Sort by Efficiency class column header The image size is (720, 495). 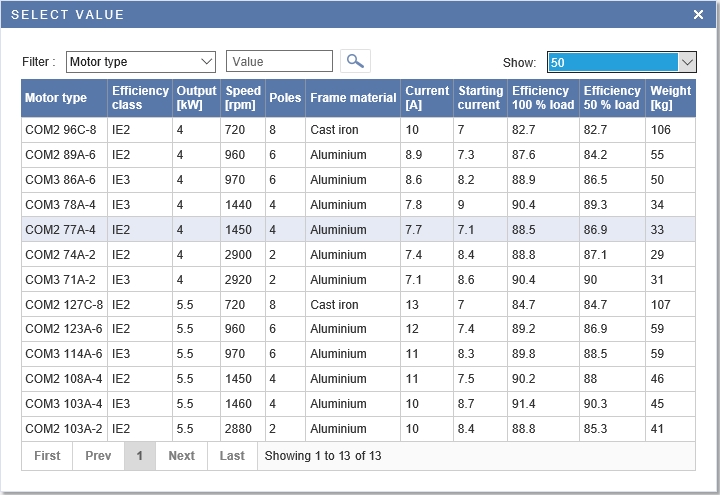point(140,98)
